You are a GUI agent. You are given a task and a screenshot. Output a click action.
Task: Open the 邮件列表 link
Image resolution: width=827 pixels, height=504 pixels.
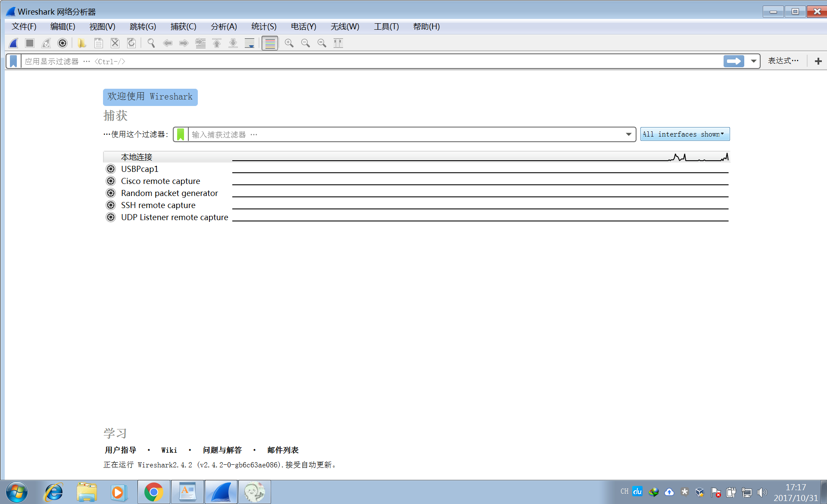[x=283, y=450]
